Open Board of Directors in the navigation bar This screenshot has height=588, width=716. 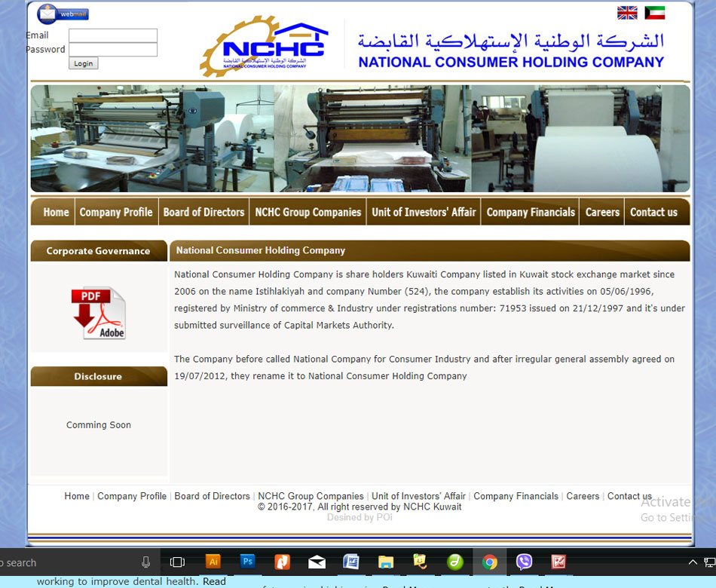203,212
